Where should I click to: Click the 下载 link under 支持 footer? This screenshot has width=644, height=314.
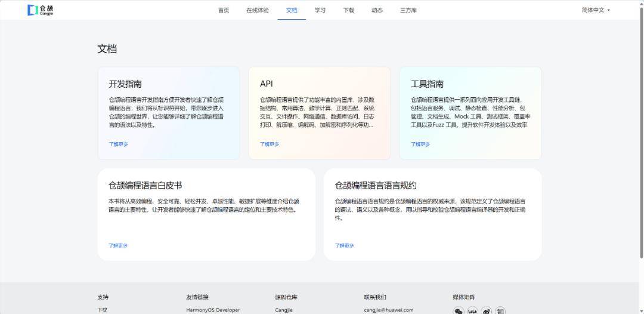pyautogui.click(x=103, y=310)
